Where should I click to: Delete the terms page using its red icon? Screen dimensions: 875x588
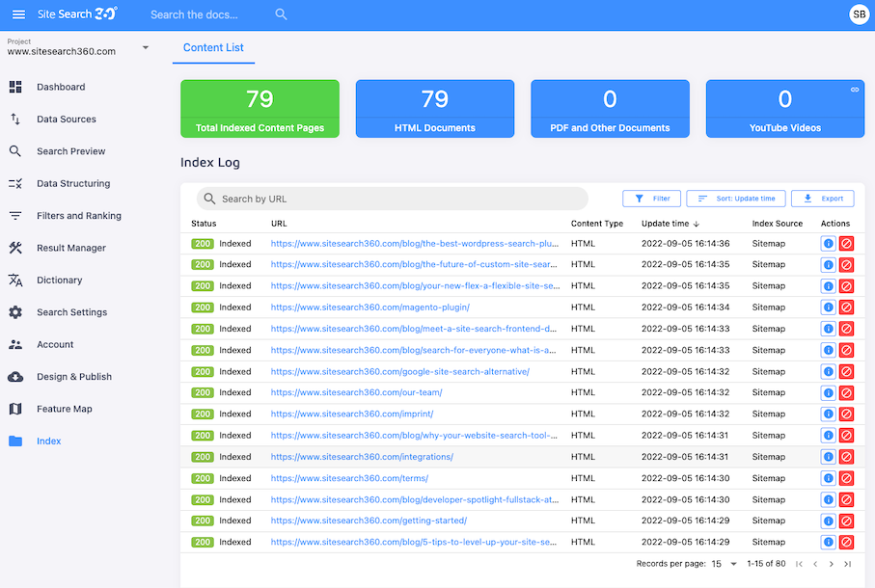847,477
